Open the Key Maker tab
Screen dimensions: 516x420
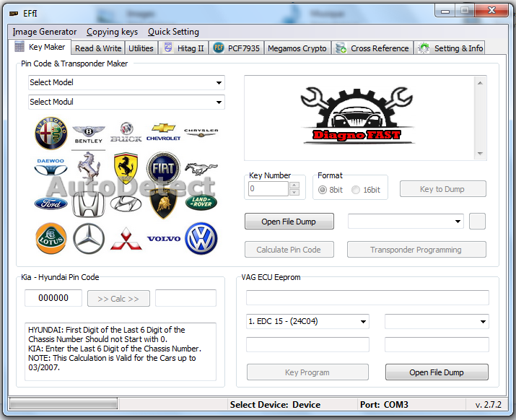[40, 47]
